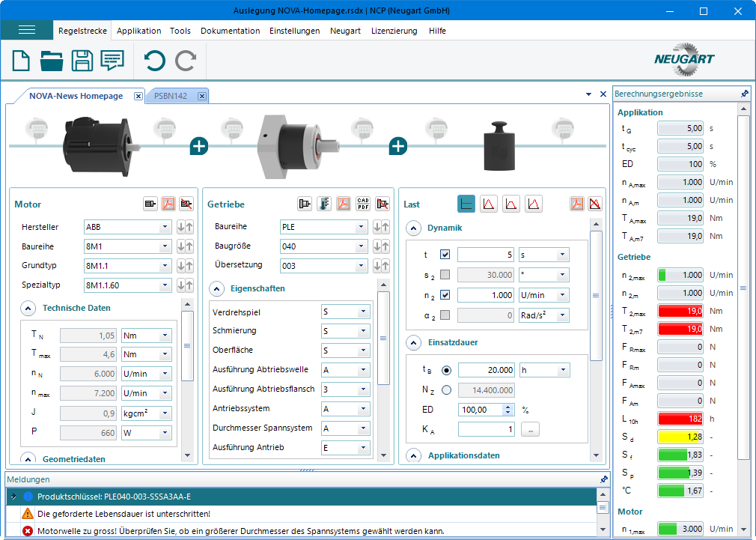Image resolution: width=756 pixels, height=540 pixels.
Task: Select constant load profile icon
Action: tap(466, 204)
